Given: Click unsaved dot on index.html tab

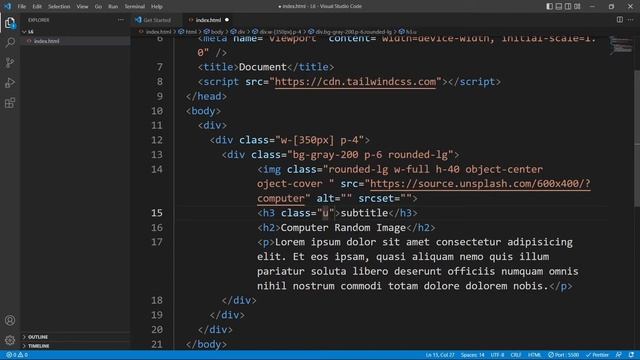Looking at the screenshot, I should 227,20.
